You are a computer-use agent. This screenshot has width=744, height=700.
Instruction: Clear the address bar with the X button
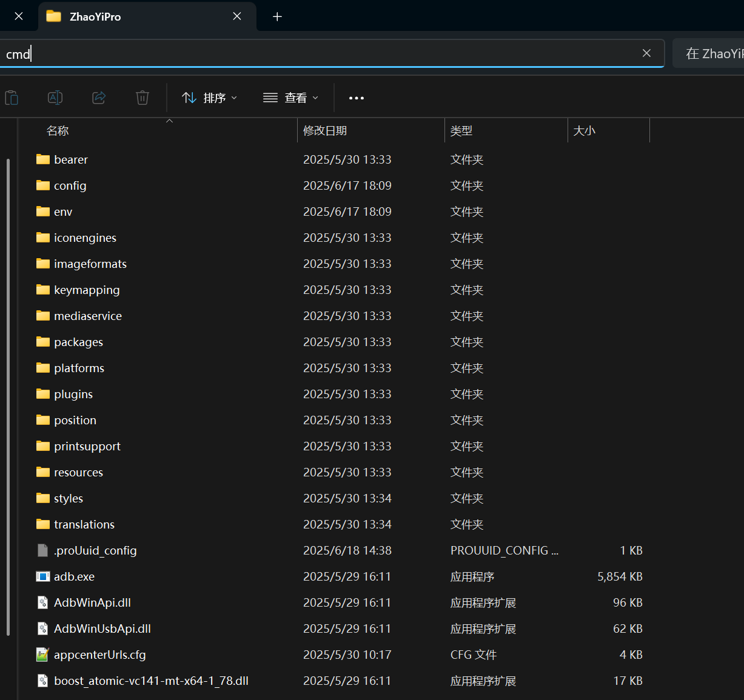pyautogui.click(x=646, y=53)
